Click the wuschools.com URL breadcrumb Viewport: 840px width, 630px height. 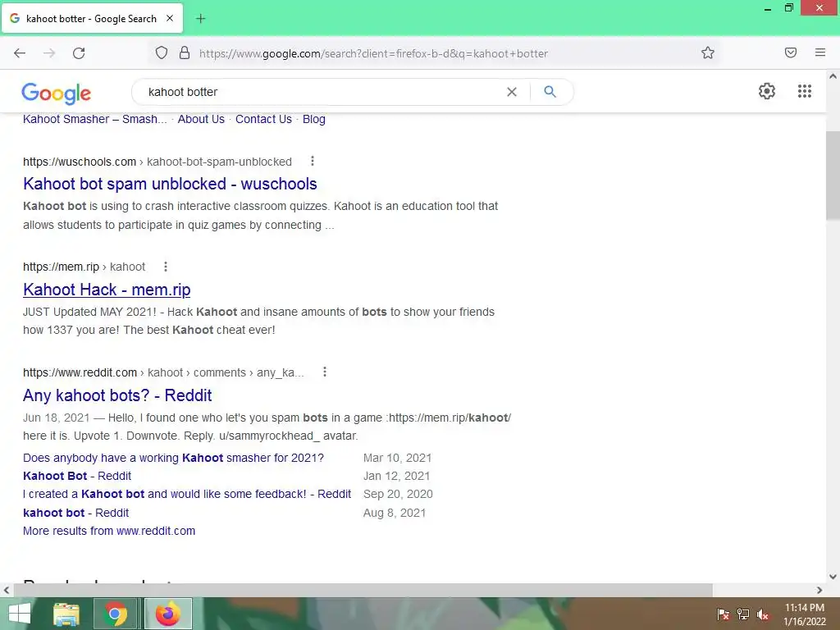pyautogui.click(x=157, y=162)
